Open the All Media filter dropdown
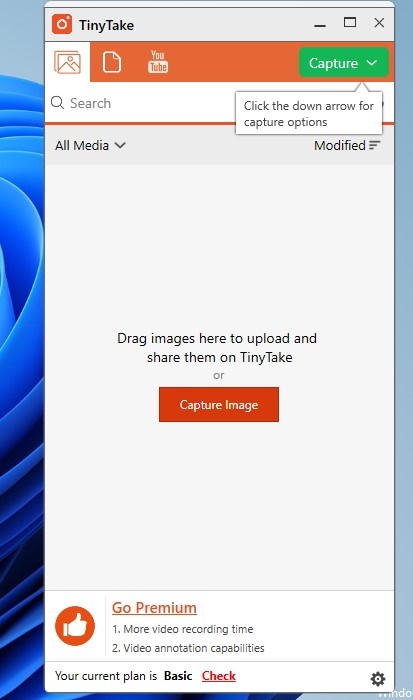Screen dimensions: 413x700 tap(90, 146)
